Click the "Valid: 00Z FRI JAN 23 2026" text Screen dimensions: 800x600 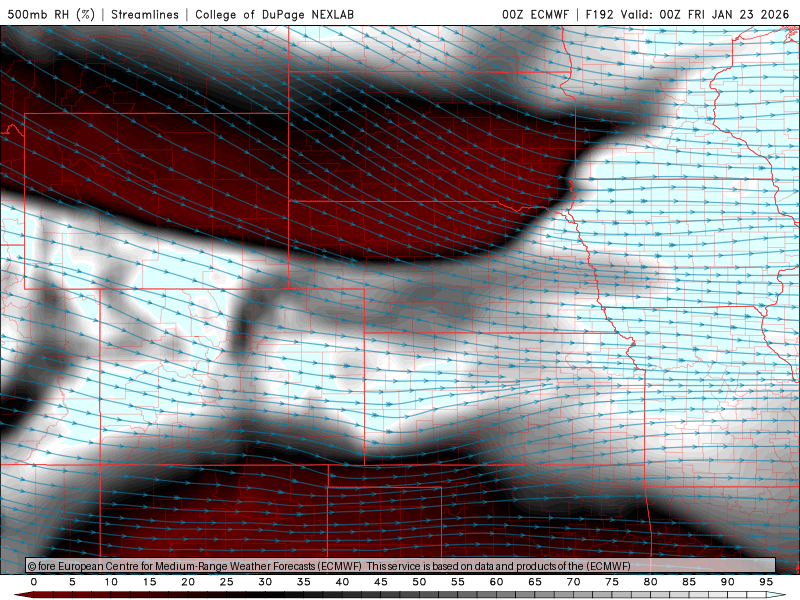pos(705,14)
